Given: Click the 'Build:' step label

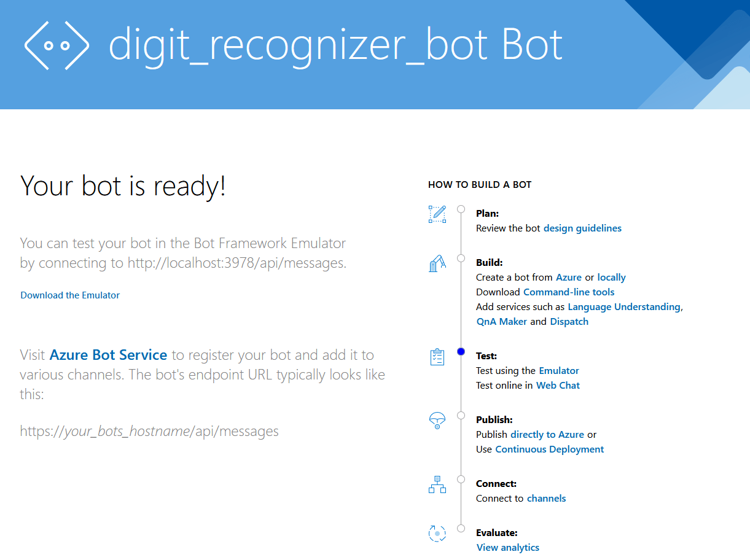Looking at the screenshot, I should pos(490,263).
